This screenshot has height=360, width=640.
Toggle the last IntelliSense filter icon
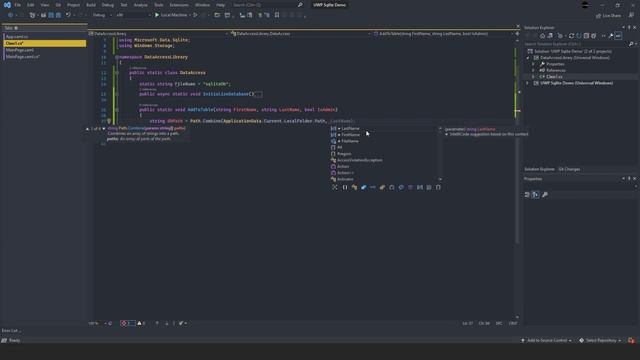coord(438,187)
